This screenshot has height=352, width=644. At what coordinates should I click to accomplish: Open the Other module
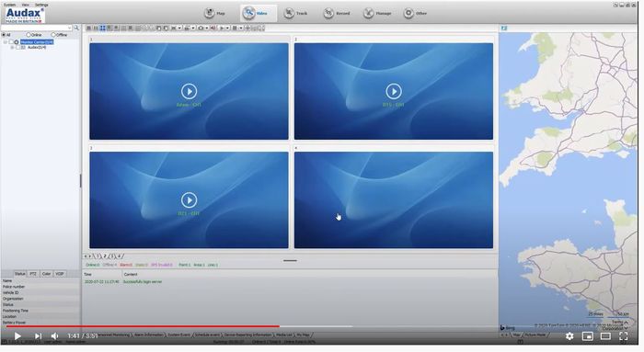pos(415,13)
